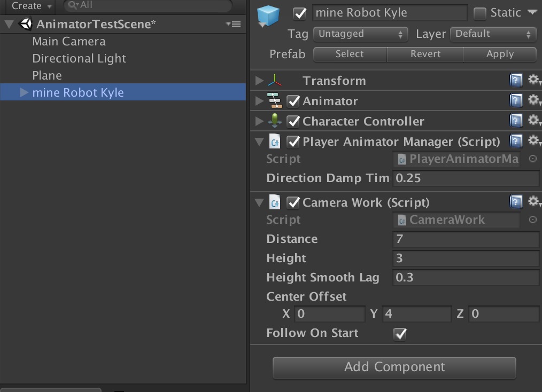Click the Character Controller capsule icon
The height and width of the screenshot is (392, 542).
coord(274,121)
